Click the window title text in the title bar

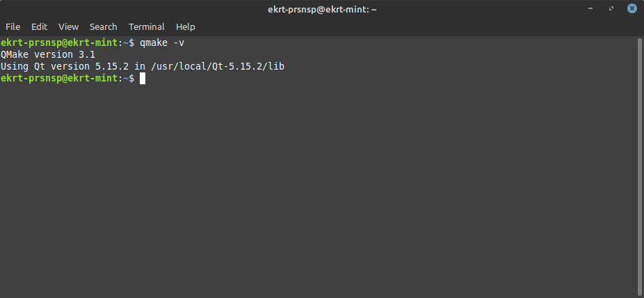pyautogui.click(x=321, y=9)
